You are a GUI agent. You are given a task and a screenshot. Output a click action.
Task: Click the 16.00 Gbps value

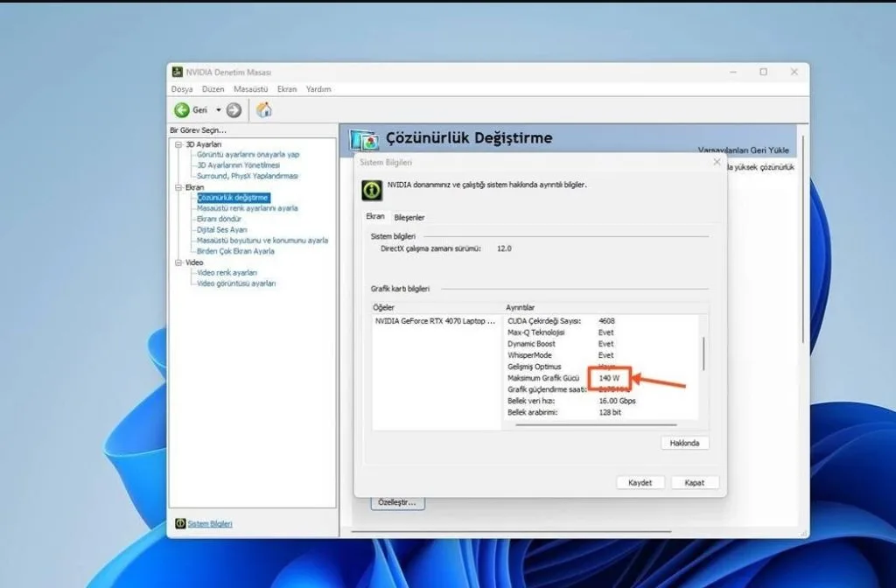click(x=617, y=401)
